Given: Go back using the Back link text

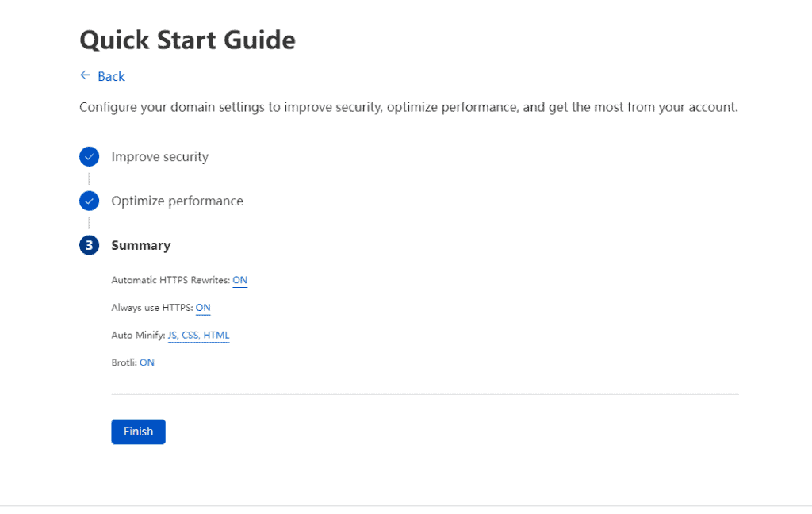Looking at the screenshot, I should click(111, 76).
